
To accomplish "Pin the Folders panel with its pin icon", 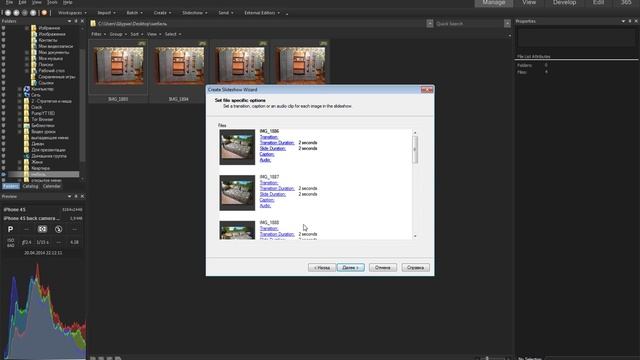I will (76, 21).
